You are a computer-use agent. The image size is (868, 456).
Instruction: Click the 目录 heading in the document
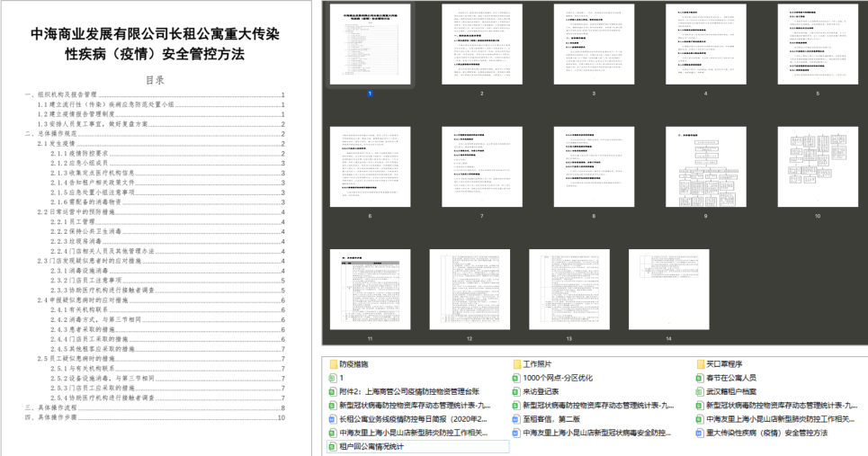155,80
